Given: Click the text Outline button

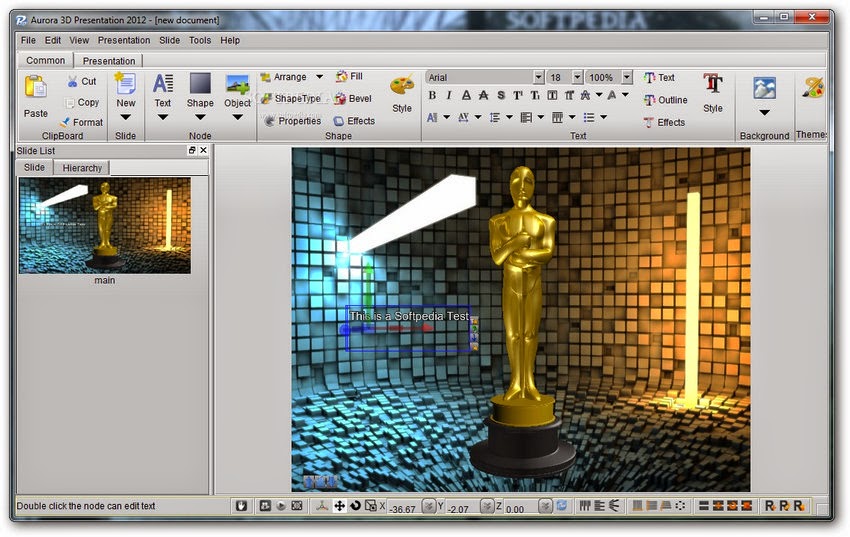Looking at the screenshot, I should coord(666,100).
